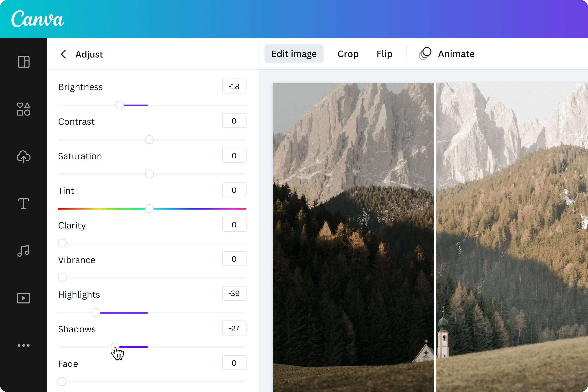Click the Canva logo
The image size is (588, 392).
38,20
